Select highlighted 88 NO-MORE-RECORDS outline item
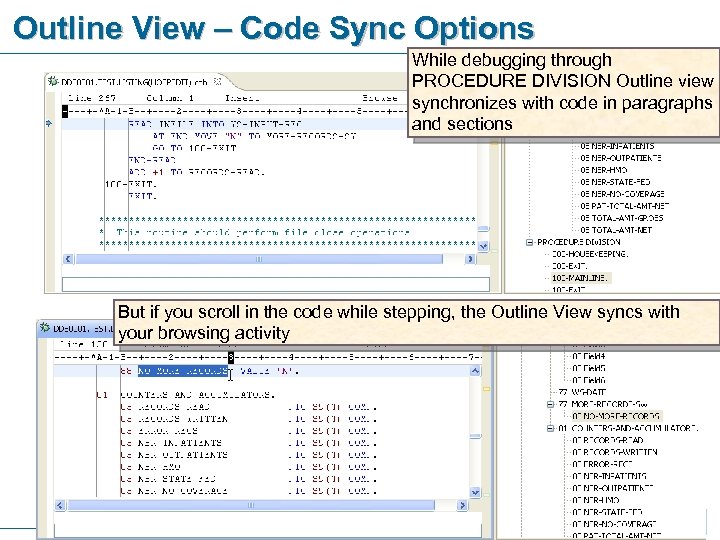This screenshot has height=540, width=720. (615, 416)
